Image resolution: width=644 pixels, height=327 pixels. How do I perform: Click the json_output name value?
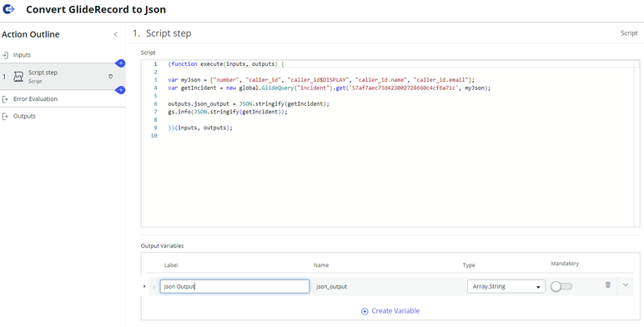click(331, 287)
